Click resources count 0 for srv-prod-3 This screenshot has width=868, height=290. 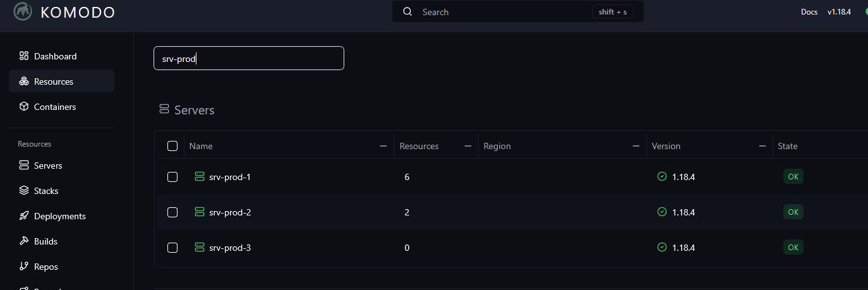[407, 248]
